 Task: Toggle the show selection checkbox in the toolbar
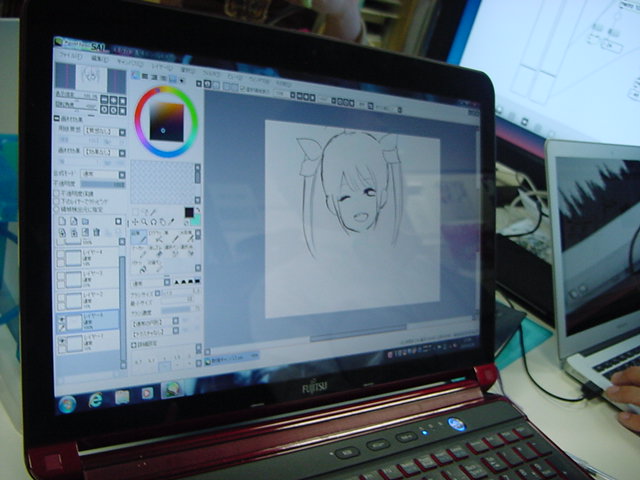pos(244,88)
